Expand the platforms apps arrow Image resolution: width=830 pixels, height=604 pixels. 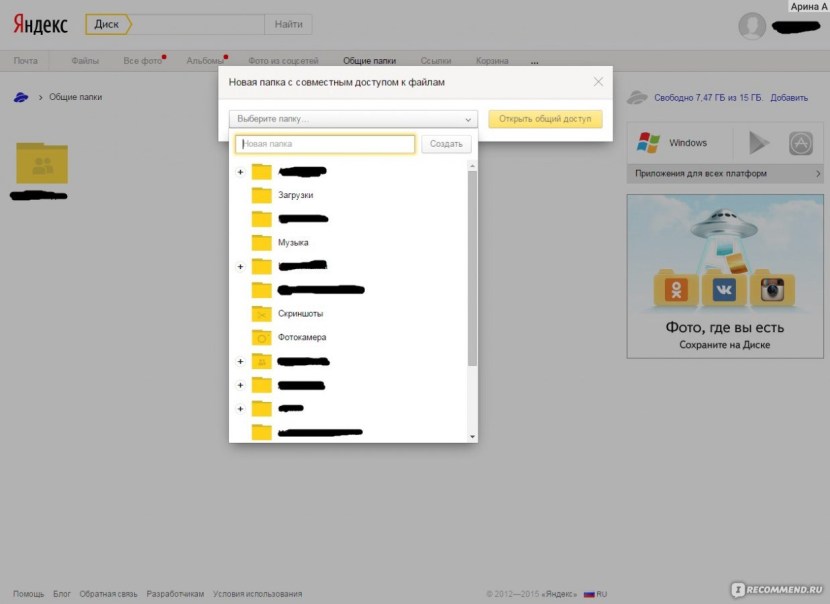tap(817, 174)
